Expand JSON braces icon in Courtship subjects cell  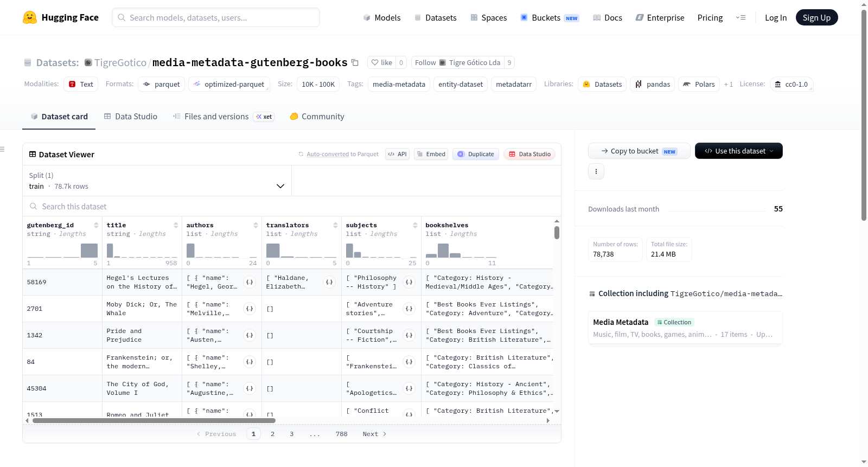click(x=409, y=335)
